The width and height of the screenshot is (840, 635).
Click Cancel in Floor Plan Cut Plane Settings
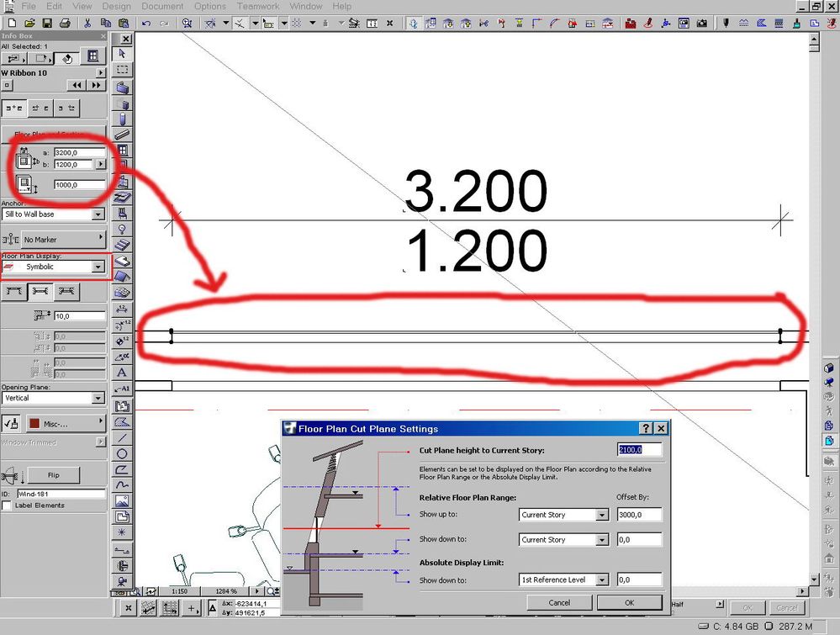tap(559, 603)
